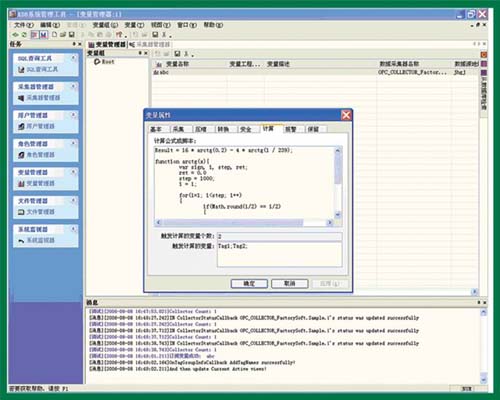Open the 窗口(W) menu
The image size is (500, 400).
tap(187, 25)
